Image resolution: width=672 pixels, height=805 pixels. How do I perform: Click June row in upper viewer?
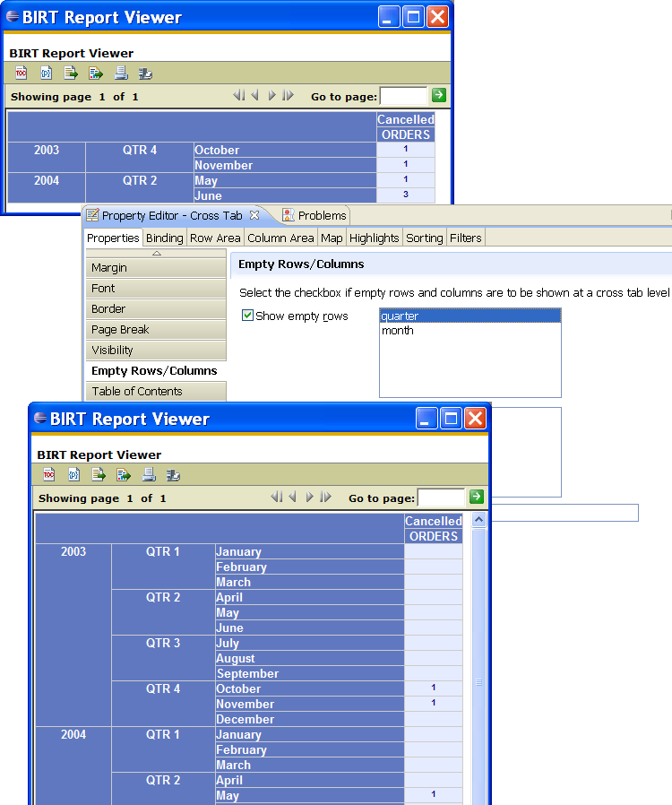pos(285,195)
